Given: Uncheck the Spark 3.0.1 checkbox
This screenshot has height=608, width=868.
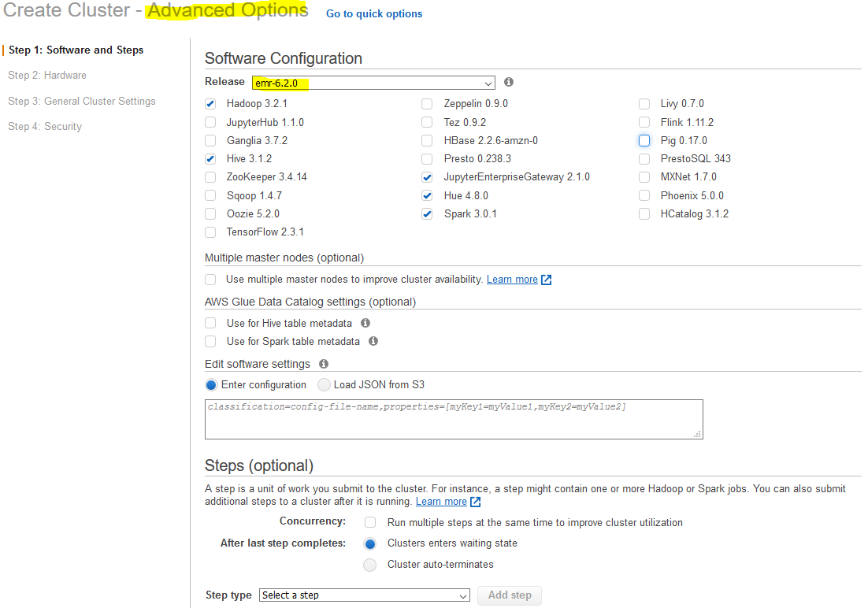Looking at the screenshot, I should [427, 213].
